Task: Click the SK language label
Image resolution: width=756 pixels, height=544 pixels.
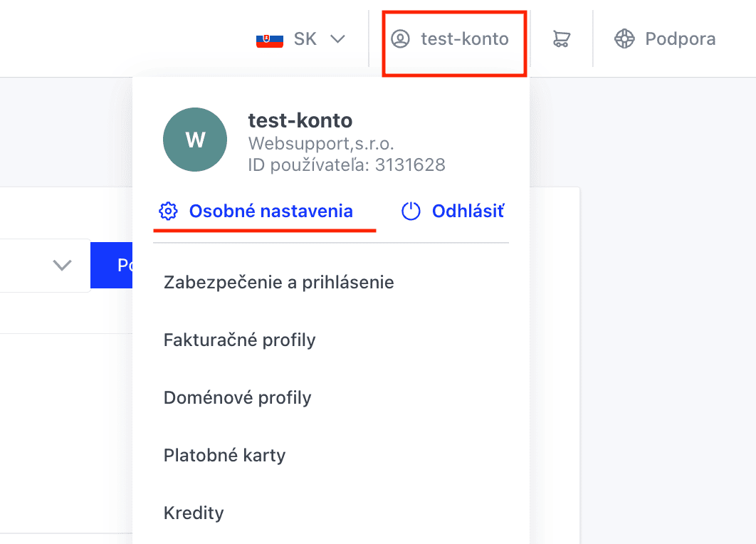Action: point(305,38)
